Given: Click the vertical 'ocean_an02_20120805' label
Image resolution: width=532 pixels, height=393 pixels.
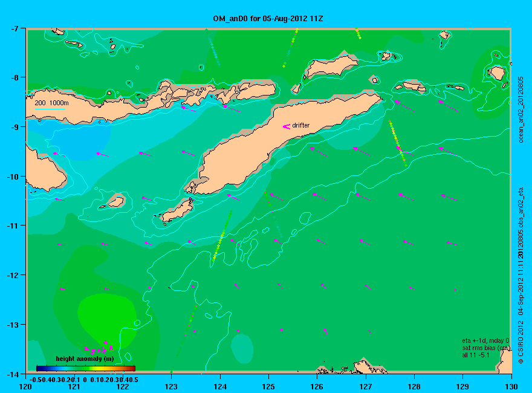Looking at the screenshot, I should [521, 109].
